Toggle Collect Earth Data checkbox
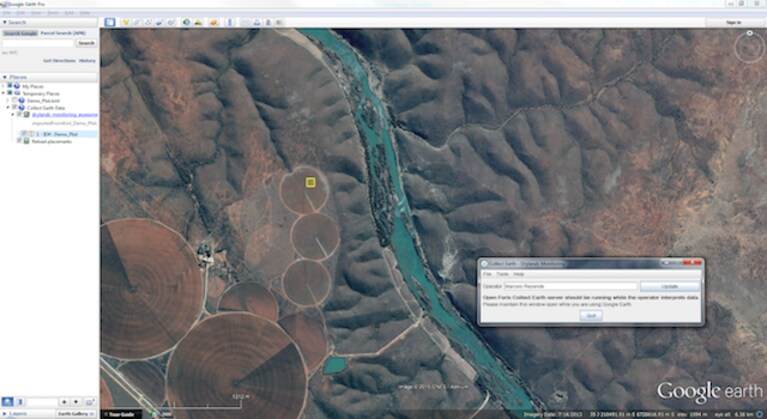This screenshot has height=419, width=767. point(15,107)
